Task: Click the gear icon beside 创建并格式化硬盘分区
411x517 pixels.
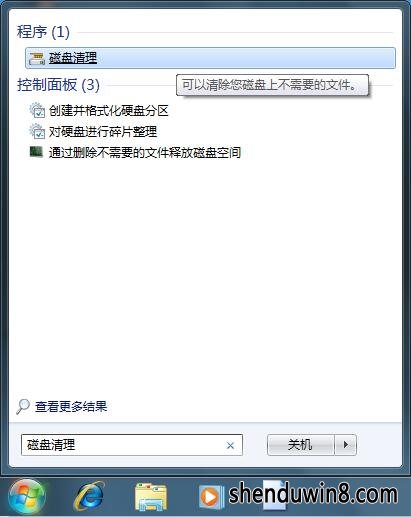Action: 37,110
